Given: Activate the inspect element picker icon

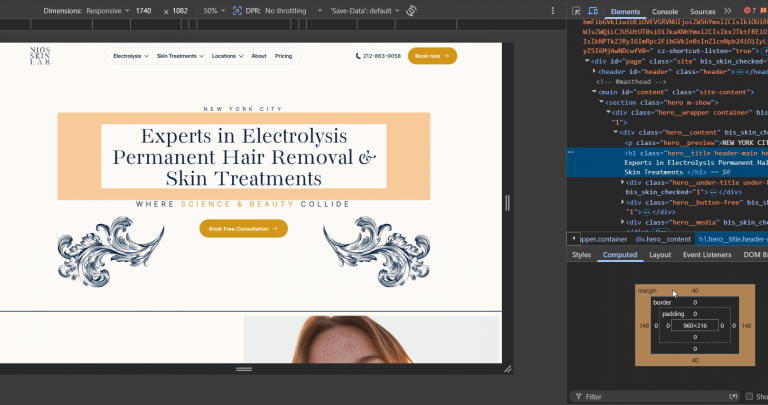Looking at the screenshot, I should (576, 11).
